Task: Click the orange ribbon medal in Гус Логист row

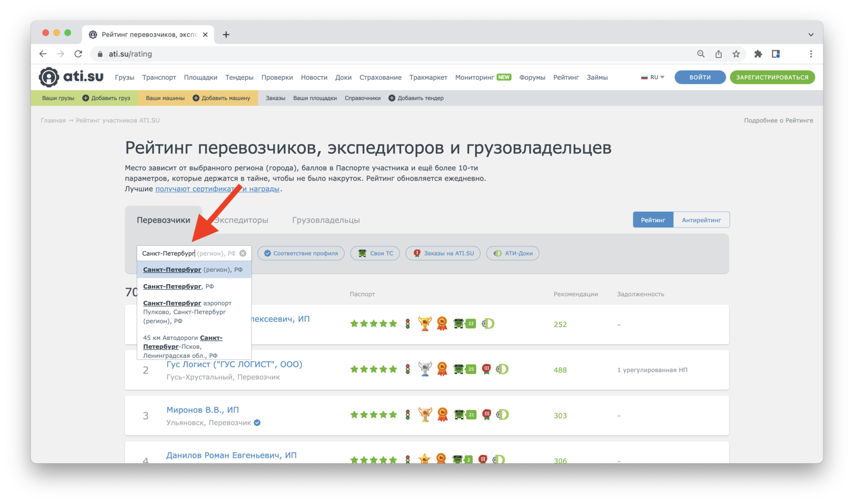Action: coord(442,369)
